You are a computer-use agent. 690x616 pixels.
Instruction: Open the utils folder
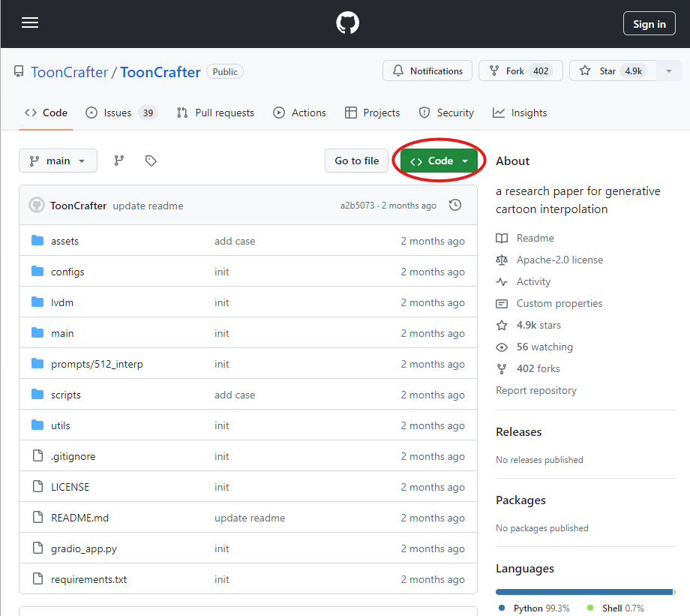tap(60, 425)
